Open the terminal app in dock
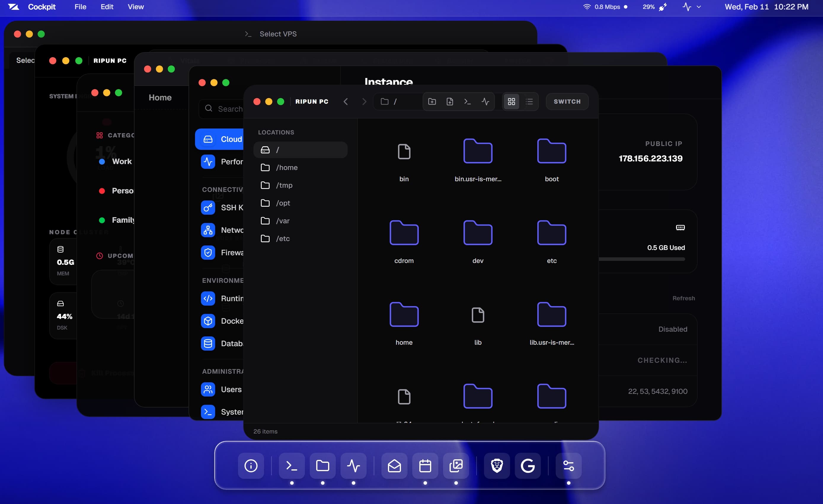The width and height of the screenshot is (823, 504). [292, 465]
